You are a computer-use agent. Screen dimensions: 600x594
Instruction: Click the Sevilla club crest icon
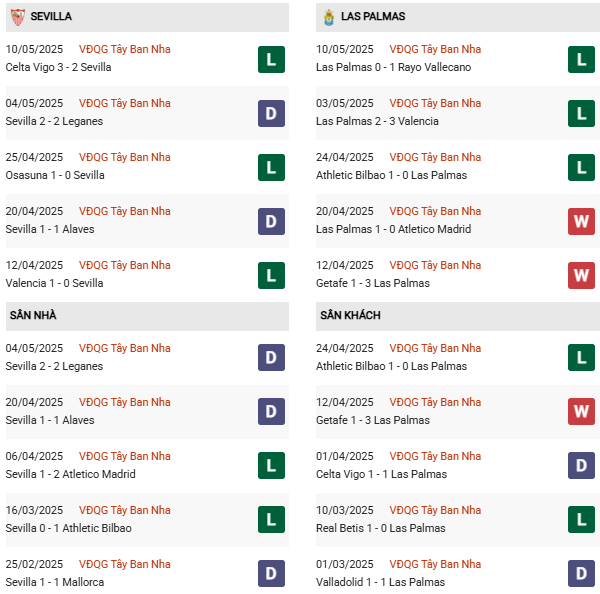[x=17, y=17]
